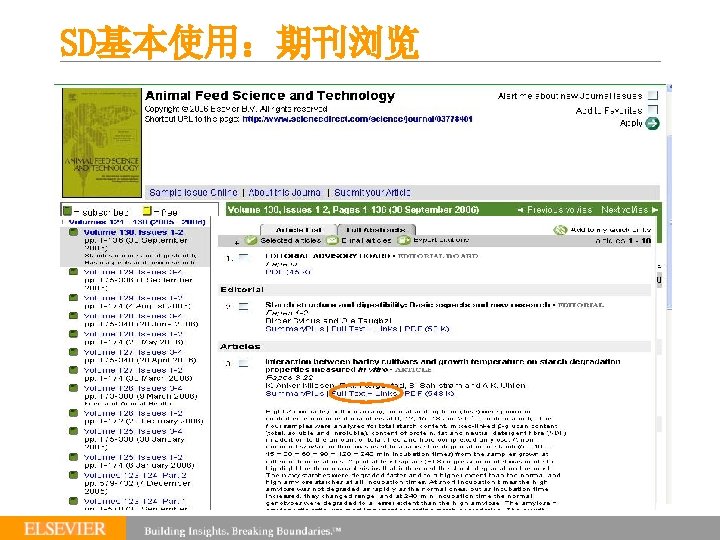This screenshot has width=720, height=540.
Task: Click green subscribed icon beside Volume 126 Issues 1-2
Action: [73, 413]
